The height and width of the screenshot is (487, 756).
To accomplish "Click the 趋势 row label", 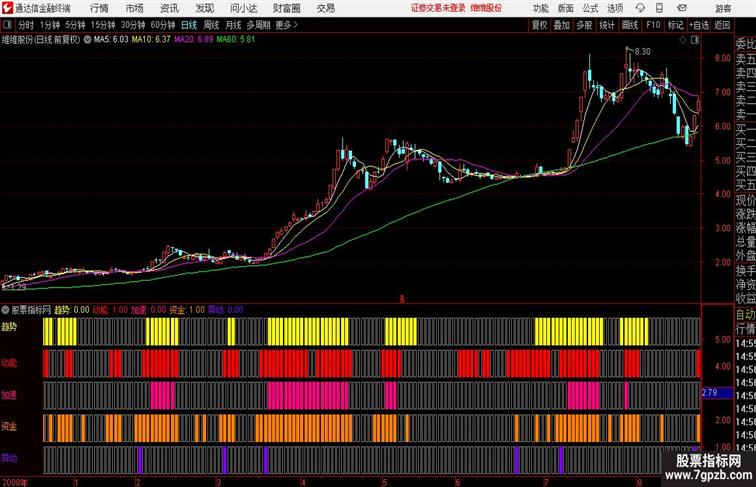I will [x=9, y=327].
